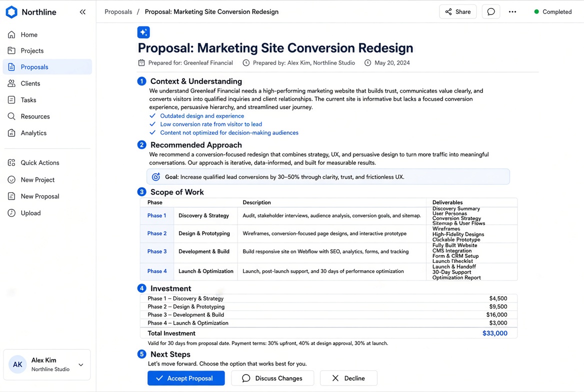This screenshot has height=392, width=584.
Task: Click 'Low conversion rate from visitor to lead'
Action: (x=211, y=124)
